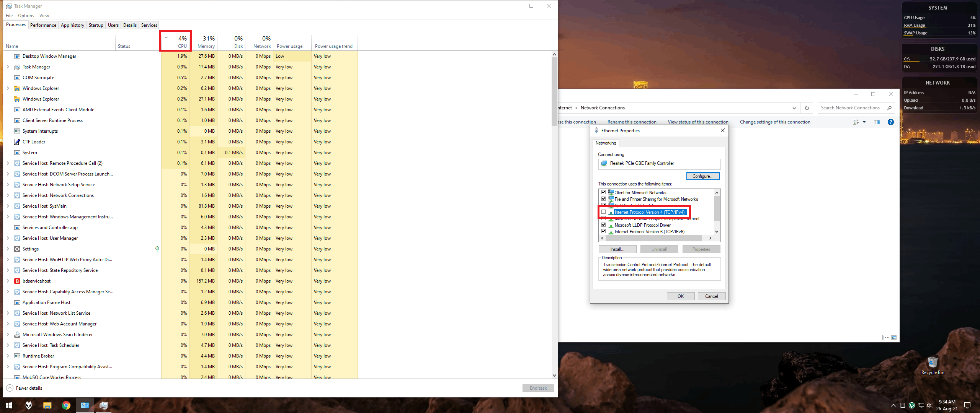Viewport: 980px width, 413px height.
Task: Click End task button
Action: coord(538,388)
